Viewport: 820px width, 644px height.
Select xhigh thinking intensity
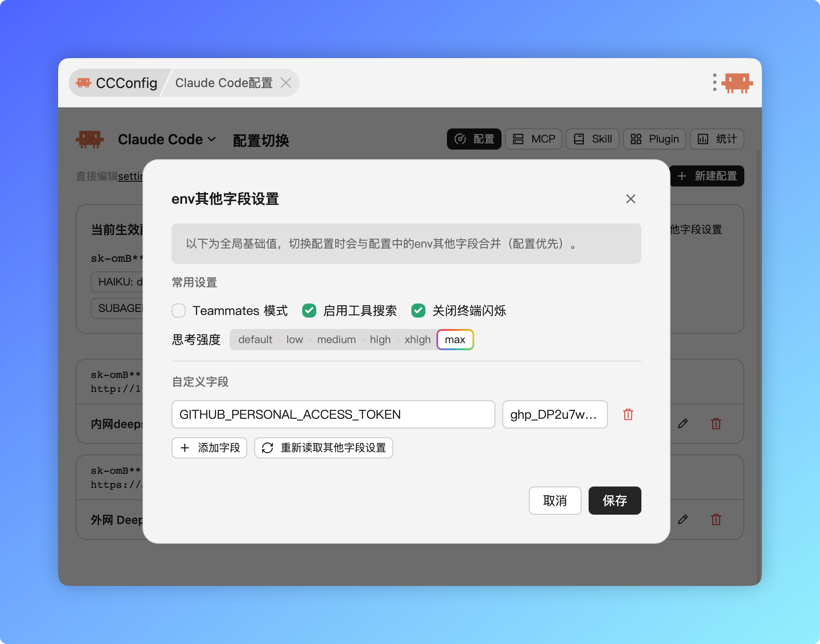click(x=417, y=340)
